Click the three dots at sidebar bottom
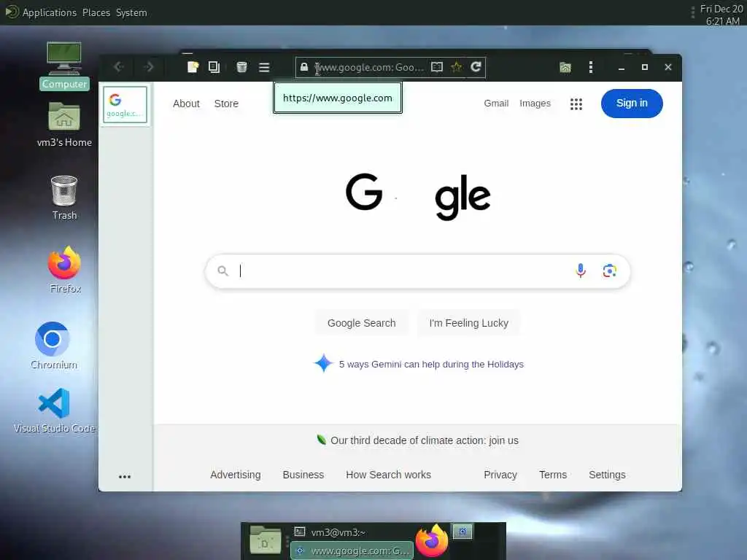Image resolution: width=747 pixels, height=560 pixels. (124, 477)
